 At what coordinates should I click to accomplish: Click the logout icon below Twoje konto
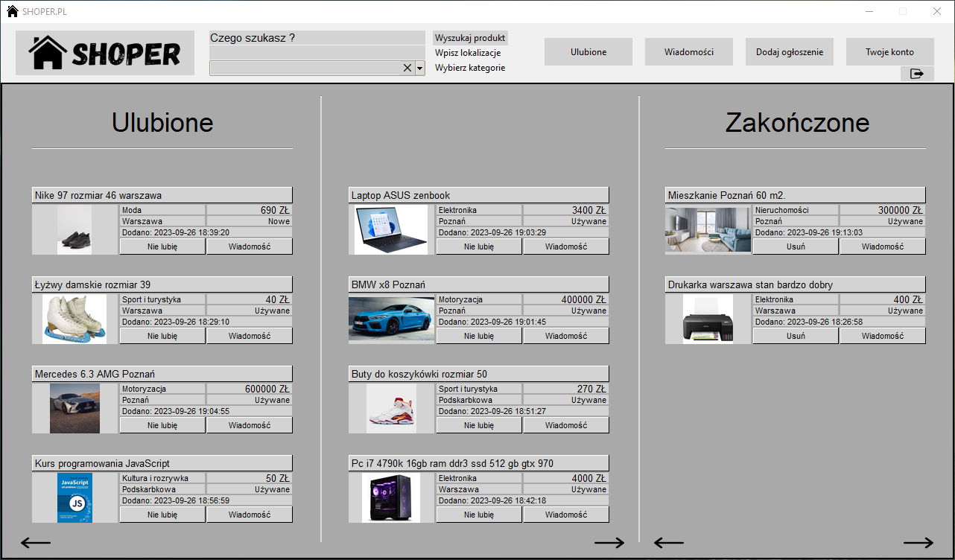(917, 73)
